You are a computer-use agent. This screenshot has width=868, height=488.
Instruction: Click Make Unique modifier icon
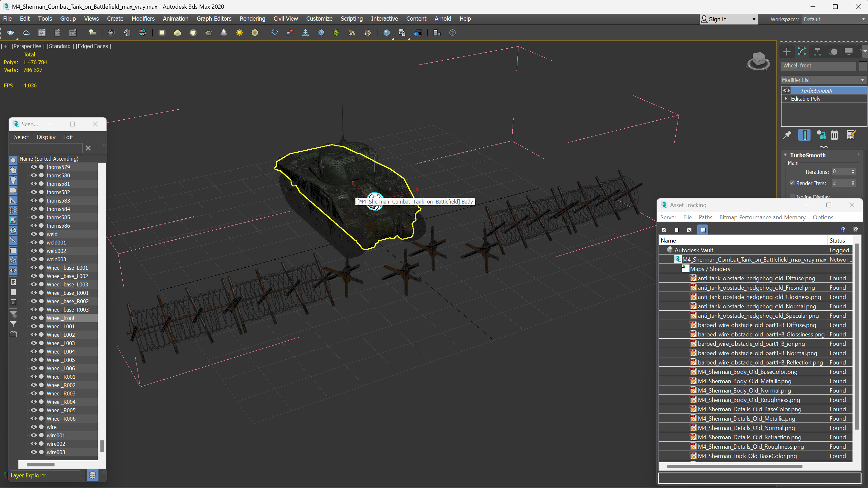tap(821, 135)
